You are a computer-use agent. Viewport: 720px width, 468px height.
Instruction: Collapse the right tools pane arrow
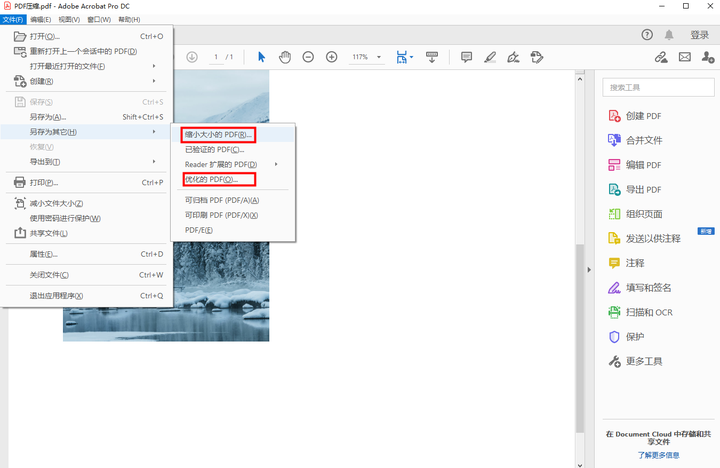(589, 270)
